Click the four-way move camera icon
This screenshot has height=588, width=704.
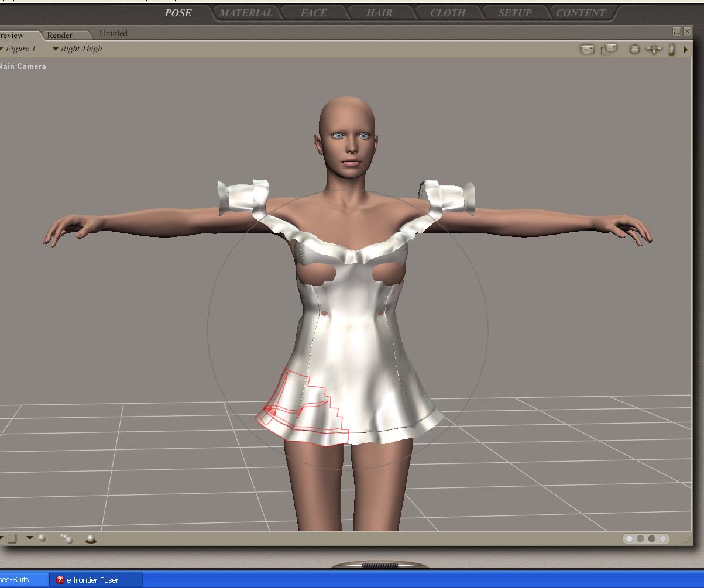coord(653,50)
